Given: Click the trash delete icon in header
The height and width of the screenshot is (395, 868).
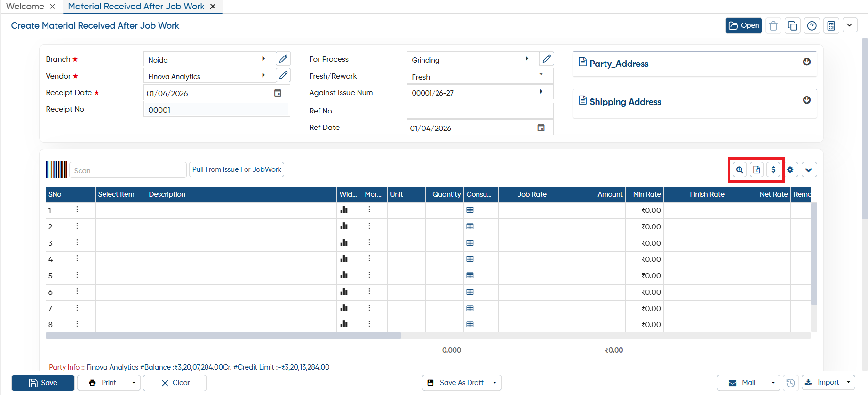Looking at the screenshot, I should pyautogui.click(x=773, y=26).
